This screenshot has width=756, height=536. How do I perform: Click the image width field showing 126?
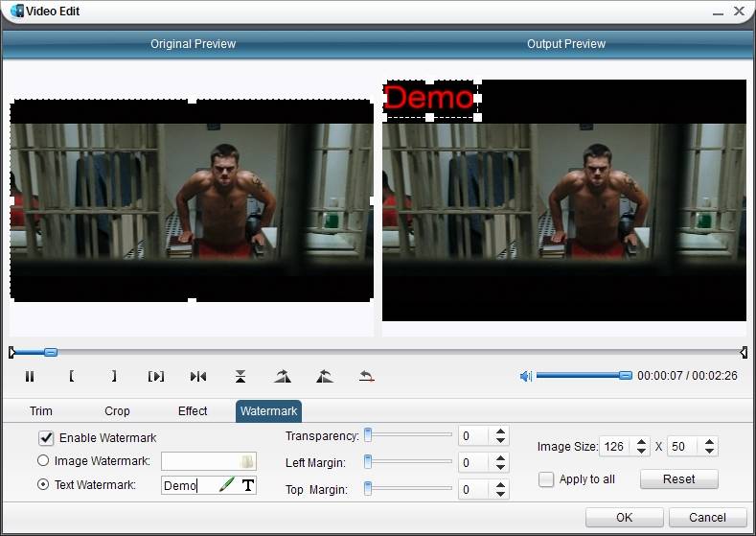(x=616, y=446)
